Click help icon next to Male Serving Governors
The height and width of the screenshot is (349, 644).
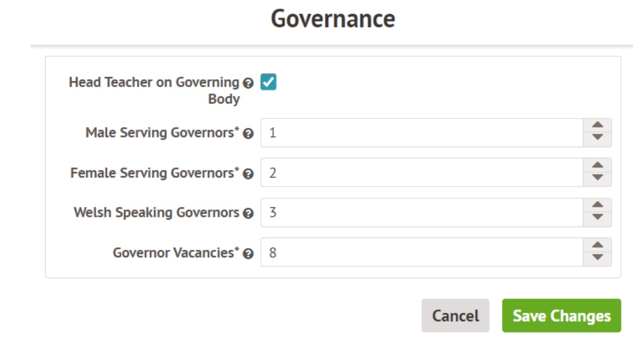[248, 133]
